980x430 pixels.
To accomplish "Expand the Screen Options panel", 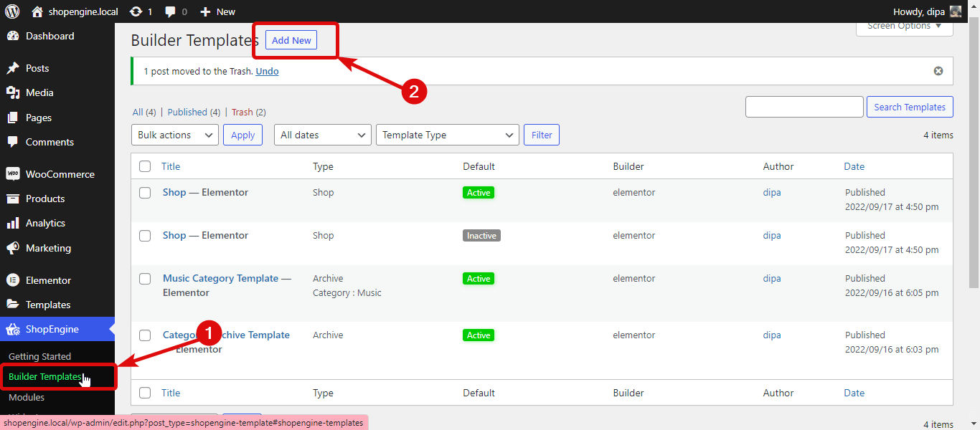I will (x=905, y=27).
